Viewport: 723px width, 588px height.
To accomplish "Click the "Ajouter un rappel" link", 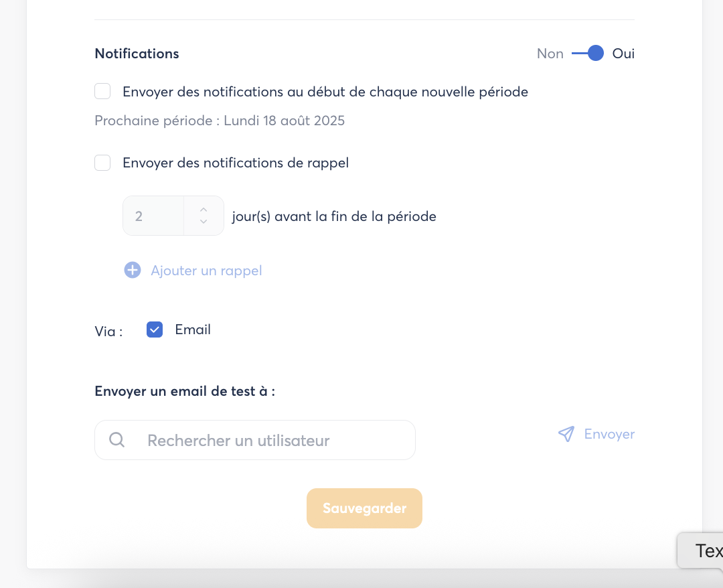I will 206,271.
